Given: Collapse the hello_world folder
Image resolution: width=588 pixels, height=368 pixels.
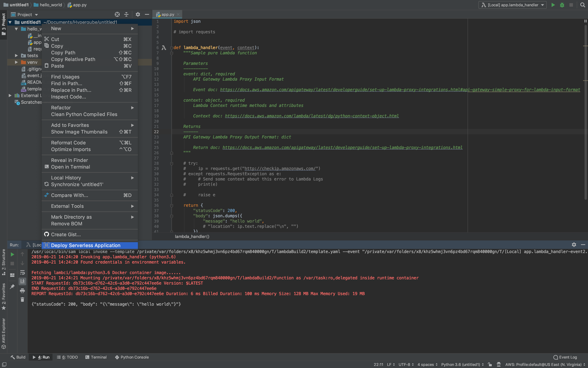Looking at the screenshot, I should [16, 29].
